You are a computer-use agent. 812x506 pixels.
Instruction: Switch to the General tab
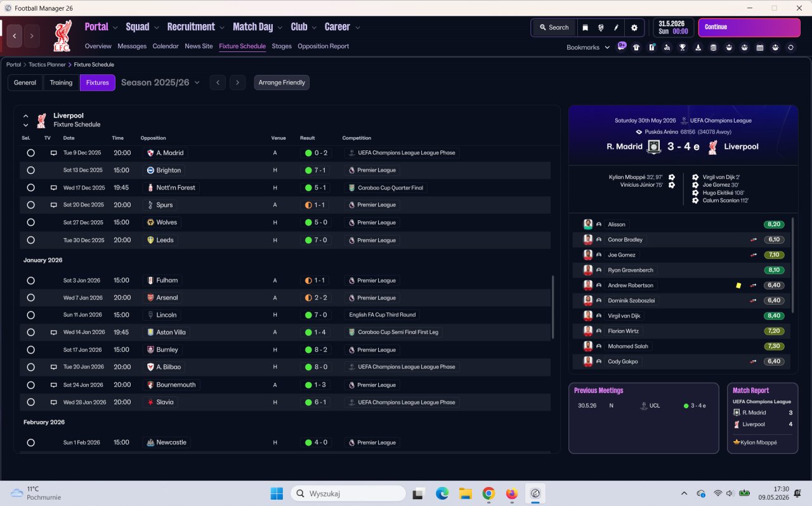pyautogui.click(x=25, y=83)
